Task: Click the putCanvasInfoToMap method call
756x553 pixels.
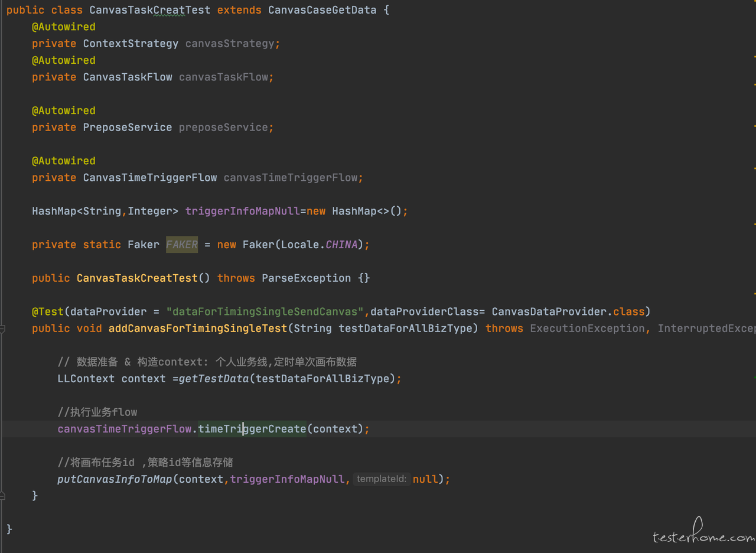Action: (x=115, y=479)
